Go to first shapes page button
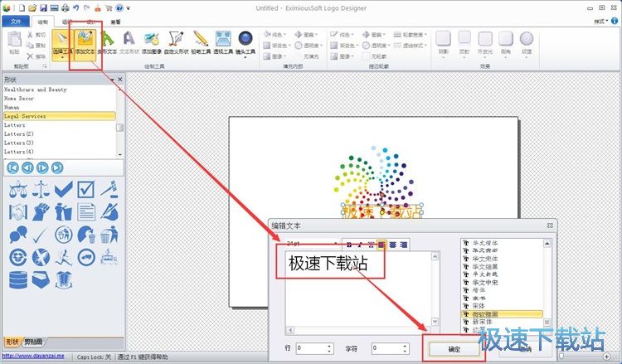Screen dimensions: 622x364 coord(12,167)
